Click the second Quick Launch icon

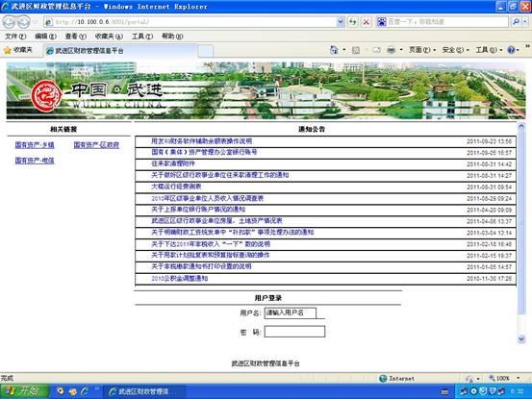[x=72, y=391]
